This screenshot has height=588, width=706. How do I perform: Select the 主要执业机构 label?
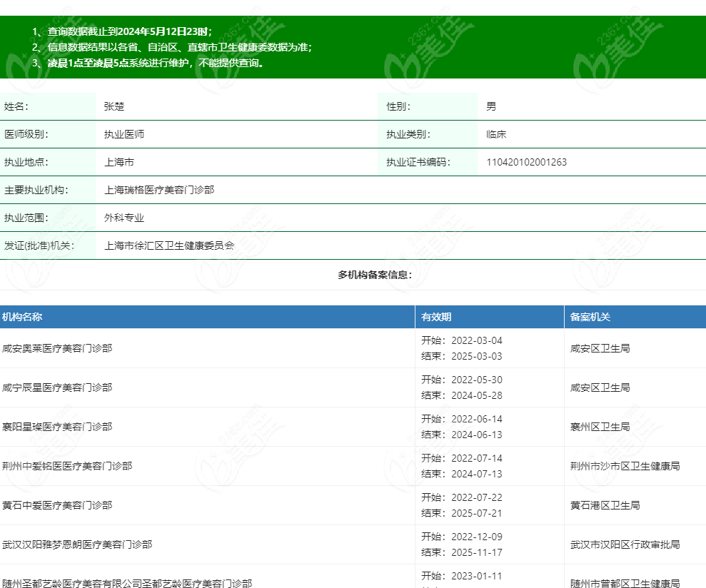pos(36,190)
